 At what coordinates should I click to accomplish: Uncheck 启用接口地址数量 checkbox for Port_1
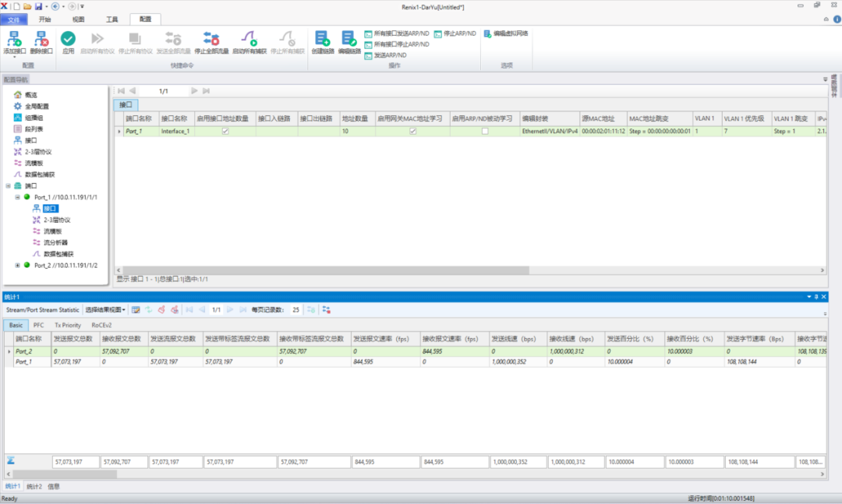[225, 132]
